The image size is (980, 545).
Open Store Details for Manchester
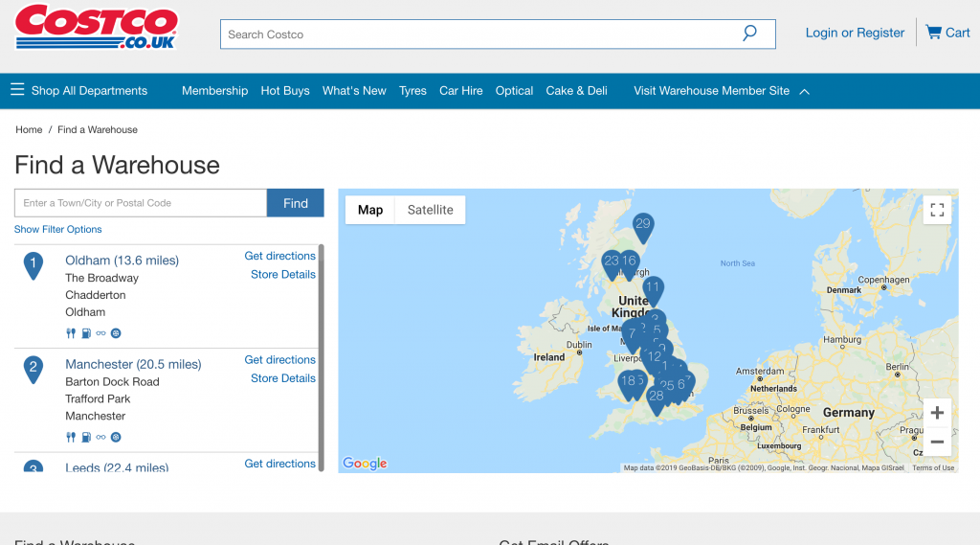[x=283, y=378]
